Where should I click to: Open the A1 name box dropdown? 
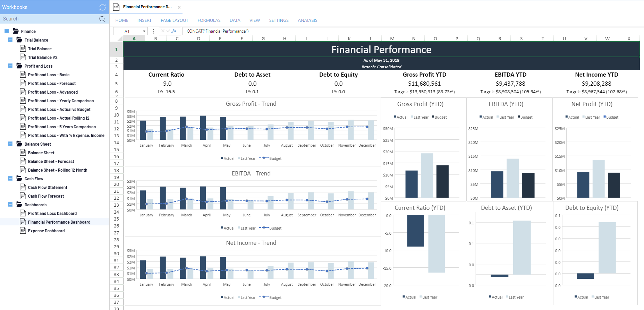[144, 32]
